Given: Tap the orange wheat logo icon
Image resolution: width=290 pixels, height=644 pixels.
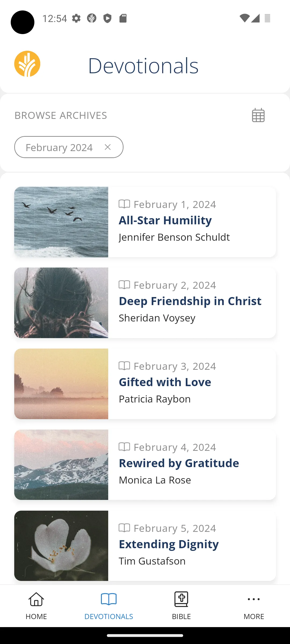Looking at the screenshot, I should (x=27, y=64).
